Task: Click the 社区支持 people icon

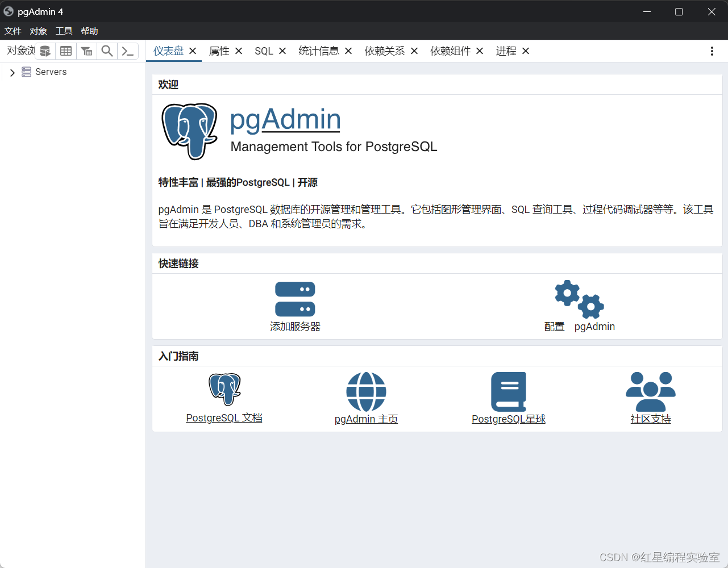Action: click(x=651, y=392)
